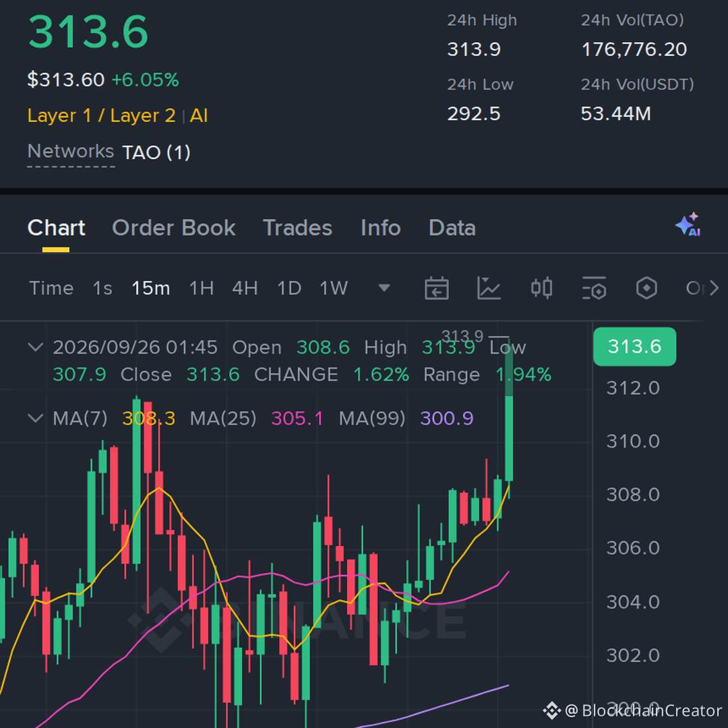Screen dimensions: 728x728
Task: Select the 1s time interval
Action: pos(102,289)
